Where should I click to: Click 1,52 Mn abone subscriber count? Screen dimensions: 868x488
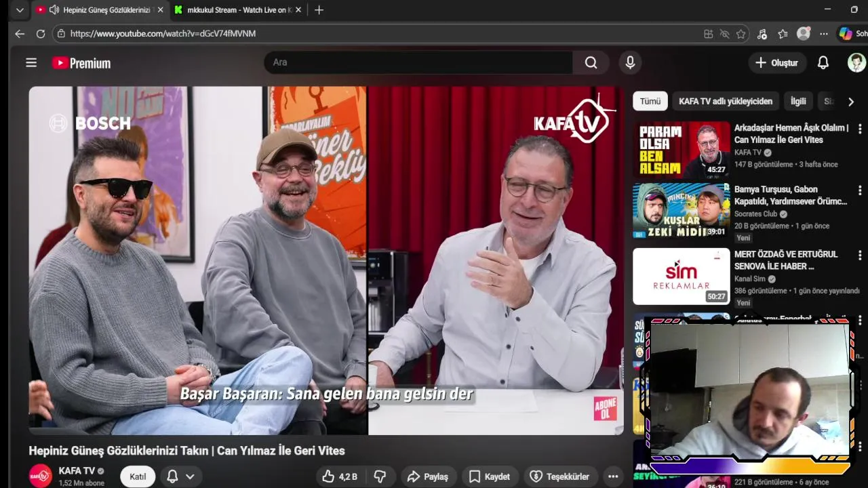click(81, 483)
